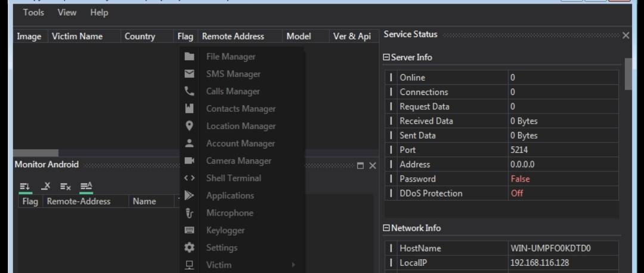Click the DDoS Protection Off value
The height and width of the screenshot is (273, 644).
click(517, 194)
